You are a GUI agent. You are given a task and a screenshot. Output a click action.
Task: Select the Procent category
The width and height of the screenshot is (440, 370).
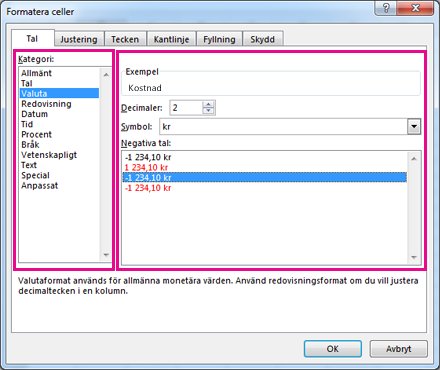[x=59, y=134]
